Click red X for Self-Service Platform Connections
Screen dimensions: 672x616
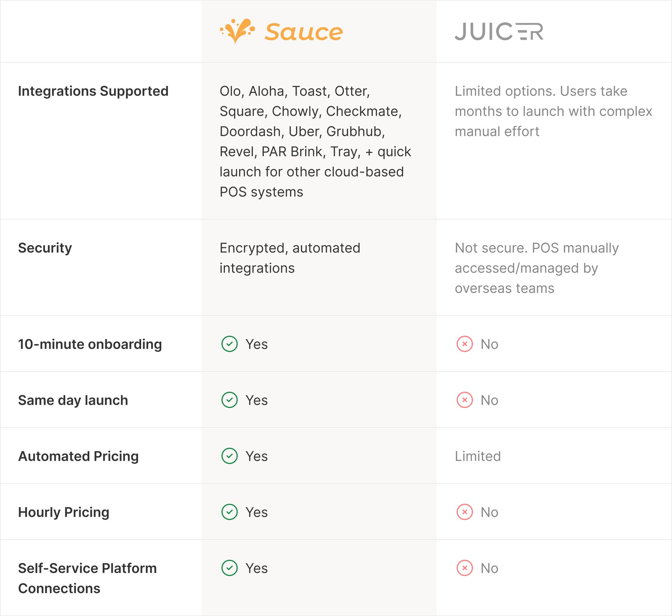pyautogui.click(x=465, y=568)
